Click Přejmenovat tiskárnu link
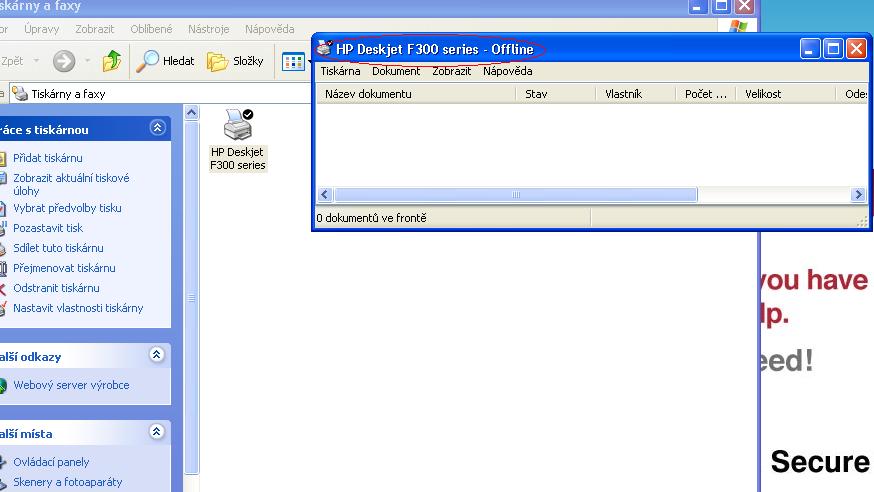This screenshot has width=874, height=492. click(65, 269)
